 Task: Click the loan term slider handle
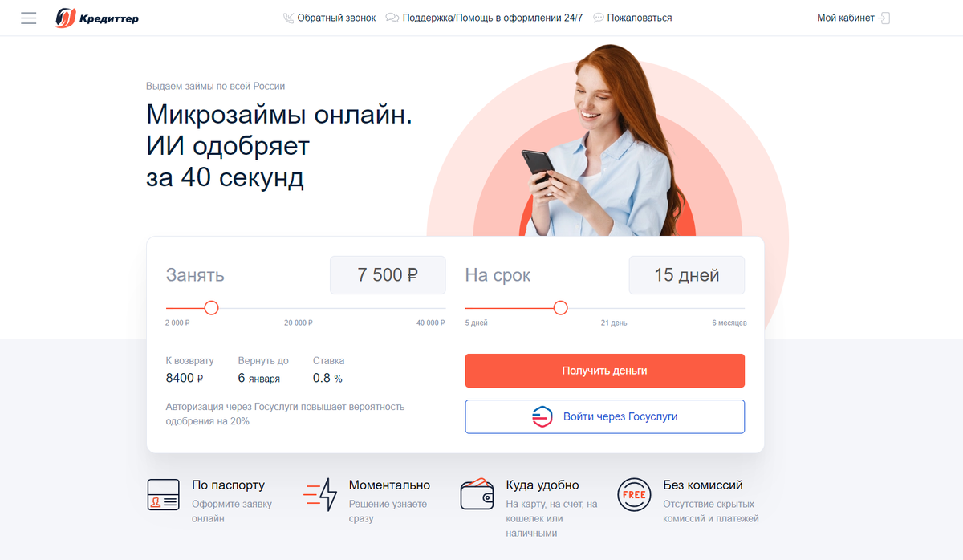561,308
